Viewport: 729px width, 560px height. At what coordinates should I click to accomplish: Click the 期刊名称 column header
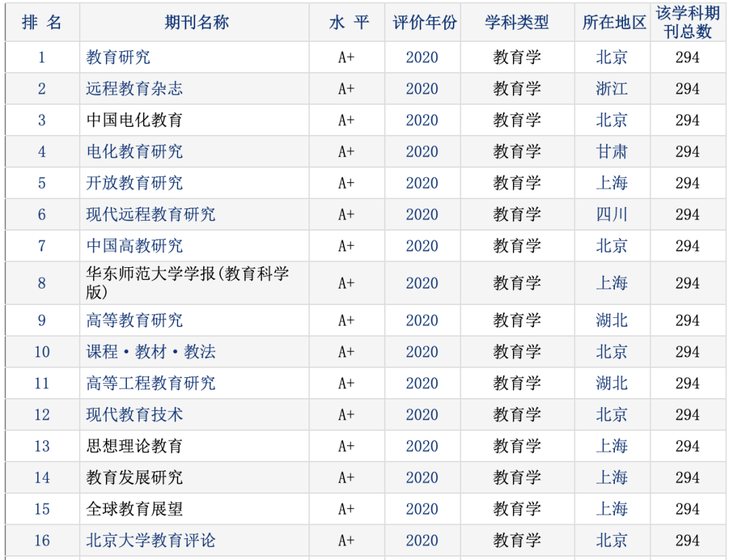(196, 22)
